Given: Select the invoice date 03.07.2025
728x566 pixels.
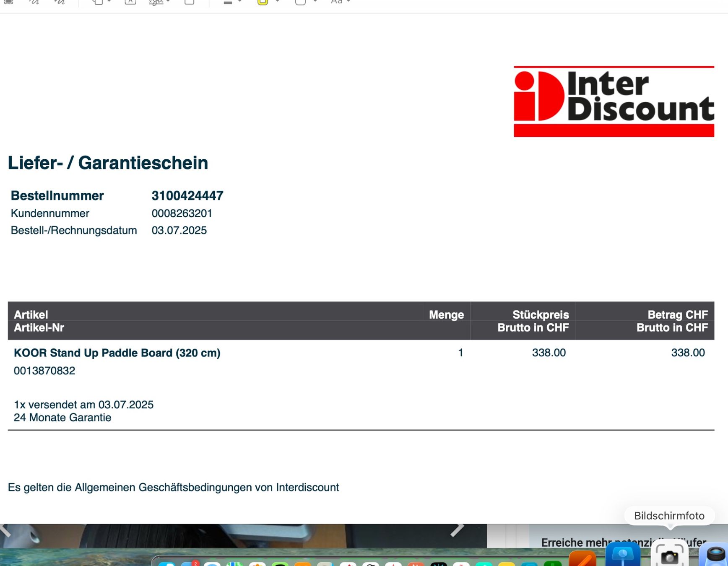Looking at the screenshot, I should tap(179, 231).
